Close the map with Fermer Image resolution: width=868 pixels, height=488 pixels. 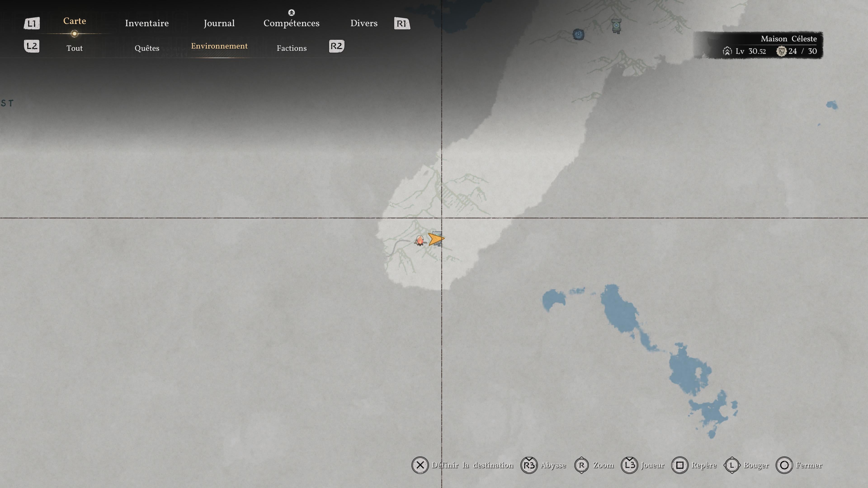pos(809,465)
